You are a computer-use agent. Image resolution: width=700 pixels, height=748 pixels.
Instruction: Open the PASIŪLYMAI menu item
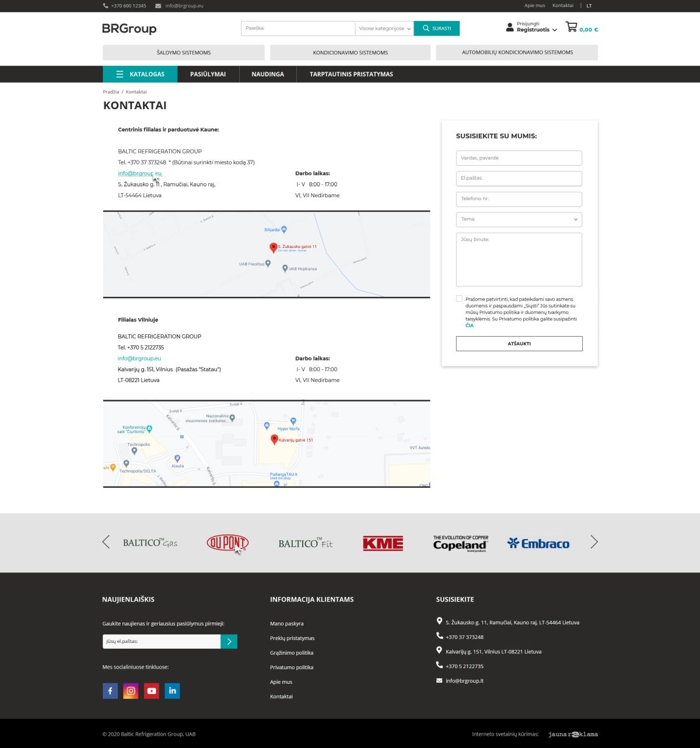point(208,74)
